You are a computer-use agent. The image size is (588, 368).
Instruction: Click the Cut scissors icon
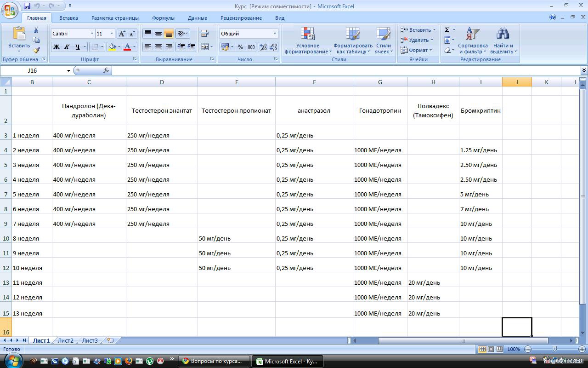click(x=36, y=30)
